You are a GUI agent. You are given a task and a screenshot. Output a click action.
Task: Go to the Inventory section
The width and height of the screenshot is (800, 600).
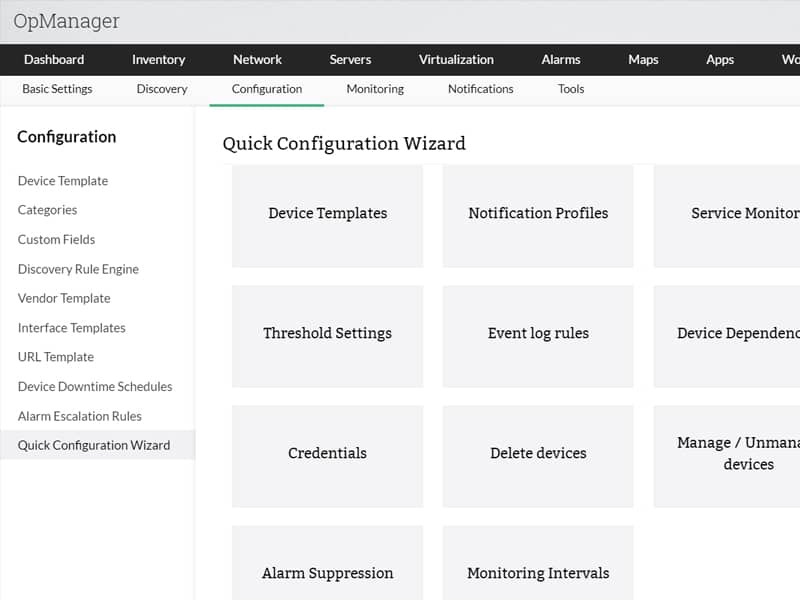158,60
